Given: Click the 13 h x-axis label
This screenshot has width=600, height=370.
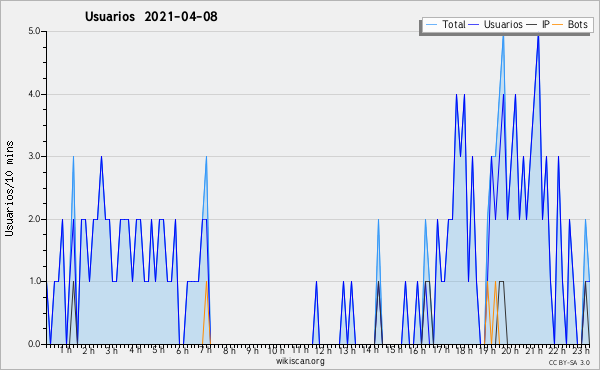Looking at the screenshot, I should click(347, 350).
